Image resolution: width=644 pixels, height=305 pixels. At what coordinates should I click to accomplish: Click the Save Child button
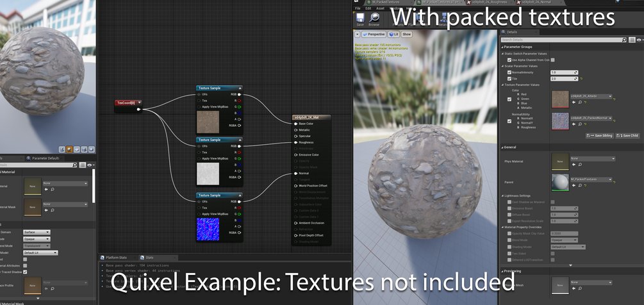(627, 135)
